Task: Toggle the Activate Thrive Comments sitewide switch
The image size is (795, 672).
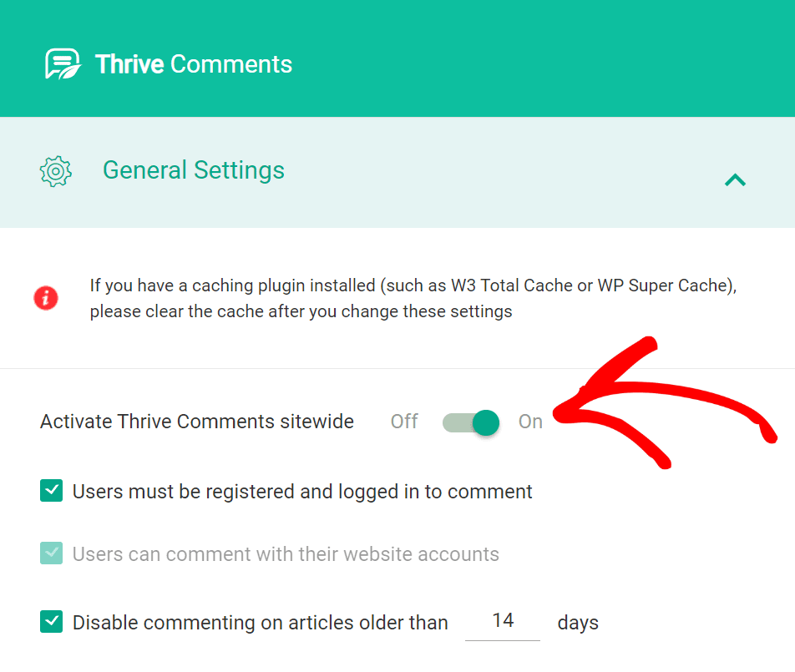Action: (x=472, y=422)
